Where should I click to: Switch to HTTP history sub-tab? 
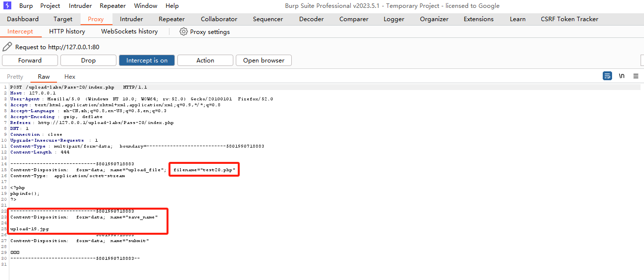tap(67, 31)
